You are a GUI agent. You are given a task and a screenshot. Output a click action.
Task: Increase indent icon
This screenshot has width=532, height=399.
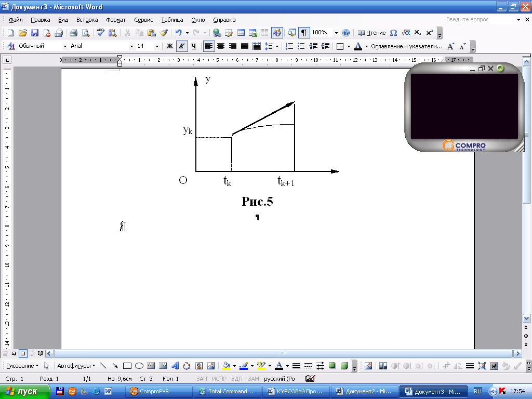[x=325, y=46]
